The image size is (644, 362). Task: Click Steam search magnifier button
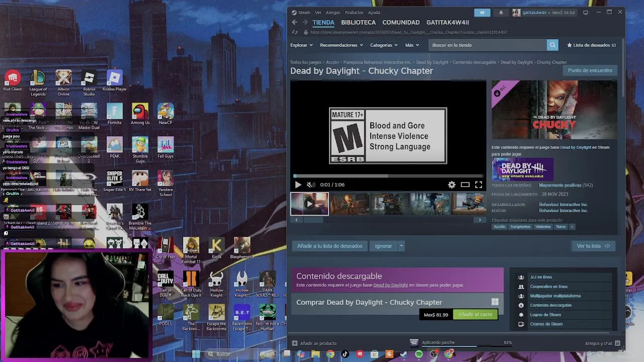pos(552,45)
